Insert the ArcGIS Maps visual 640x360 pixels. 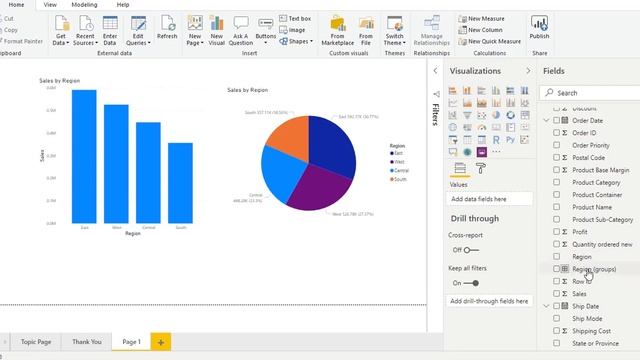pyautogui.click(x=467, y=152)
